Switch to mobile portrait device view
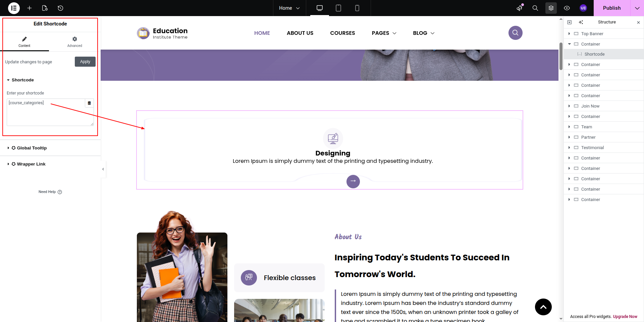This screenshot has width=644, height=322. 357,8
